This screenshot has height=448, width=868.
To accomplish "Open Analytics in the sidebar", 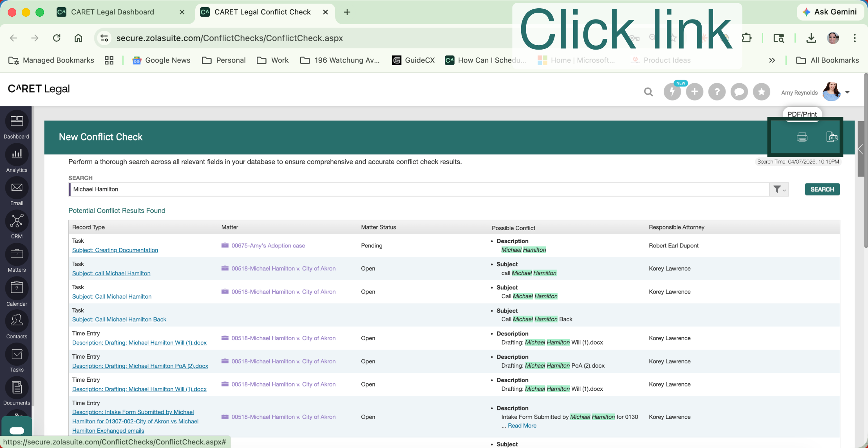I will 17,155.
